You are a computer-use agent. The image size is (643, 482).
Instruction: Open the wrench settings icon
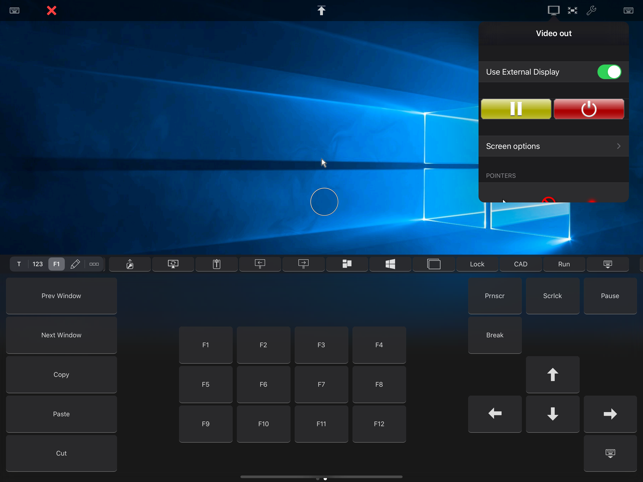tap(591, 10)
